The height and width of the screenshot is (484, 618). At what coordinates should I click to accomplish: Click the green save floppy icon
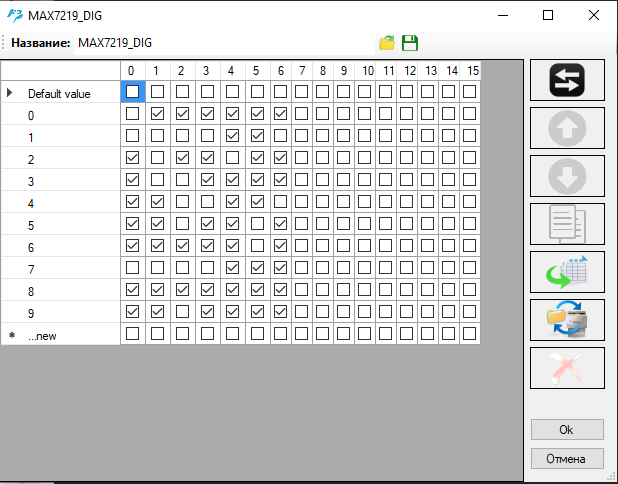(410, 43)
